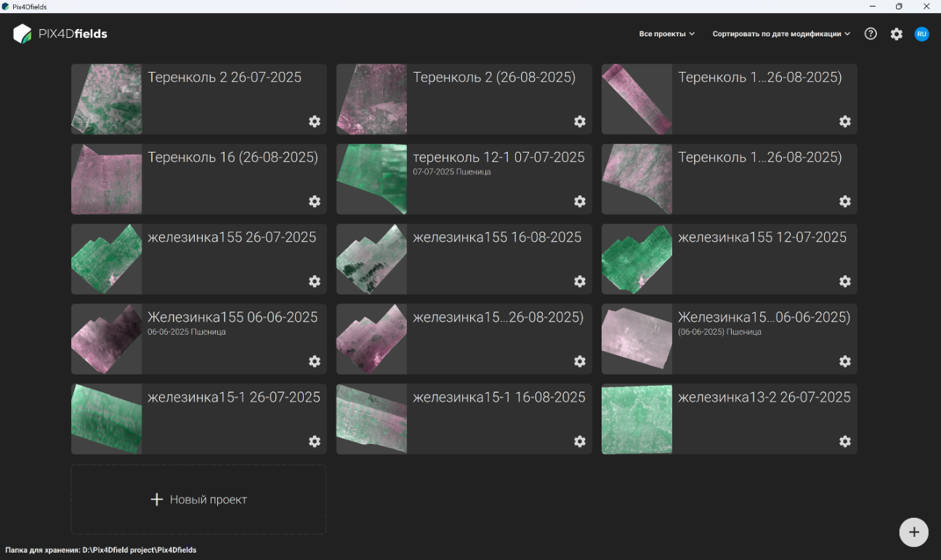Expand the Все проекты dropdown
This screenshot has height=560, width=941.
[667, 34]
